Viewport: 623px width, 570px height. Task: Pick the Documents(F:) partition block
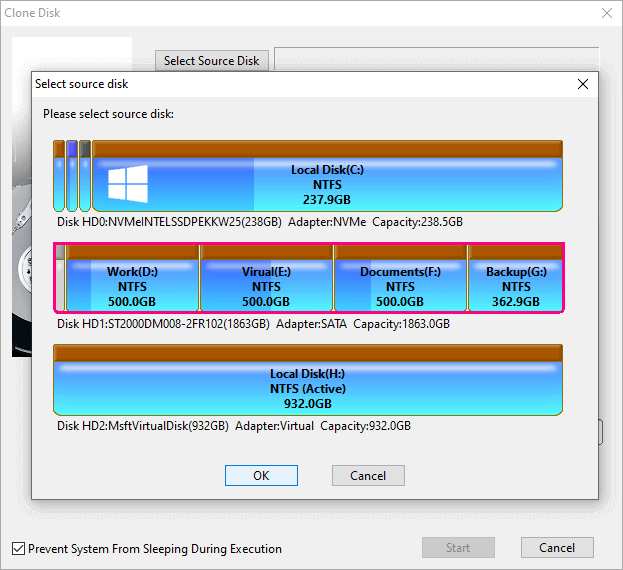[400, 286]
